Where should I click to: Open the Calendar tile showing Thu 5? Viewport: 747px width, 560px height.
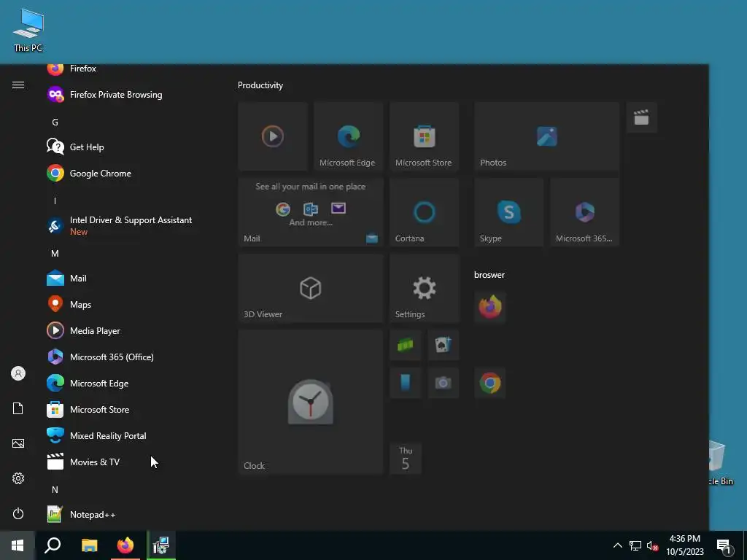406,459
